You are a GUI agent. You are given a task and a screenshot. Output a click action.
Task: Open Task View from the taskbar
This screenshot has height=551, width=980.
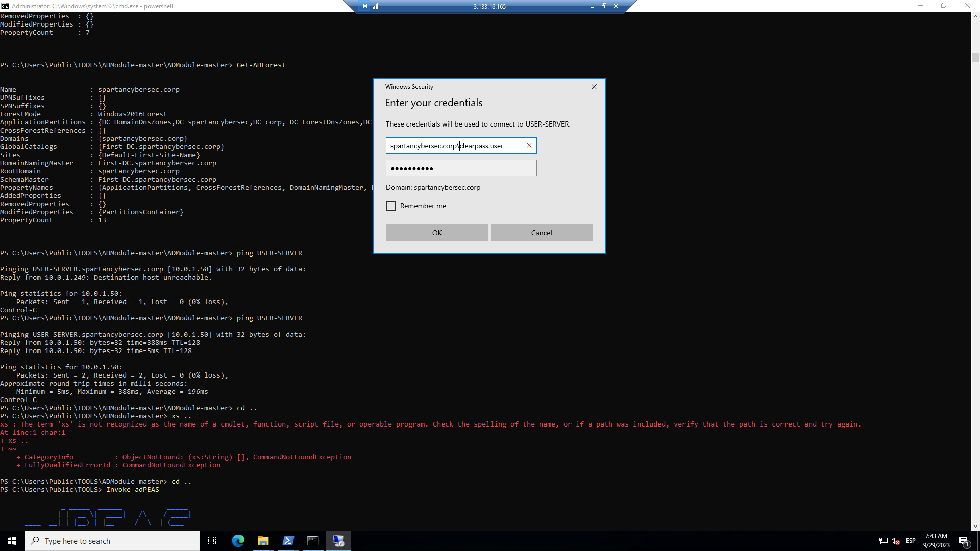tap(212, 541)
